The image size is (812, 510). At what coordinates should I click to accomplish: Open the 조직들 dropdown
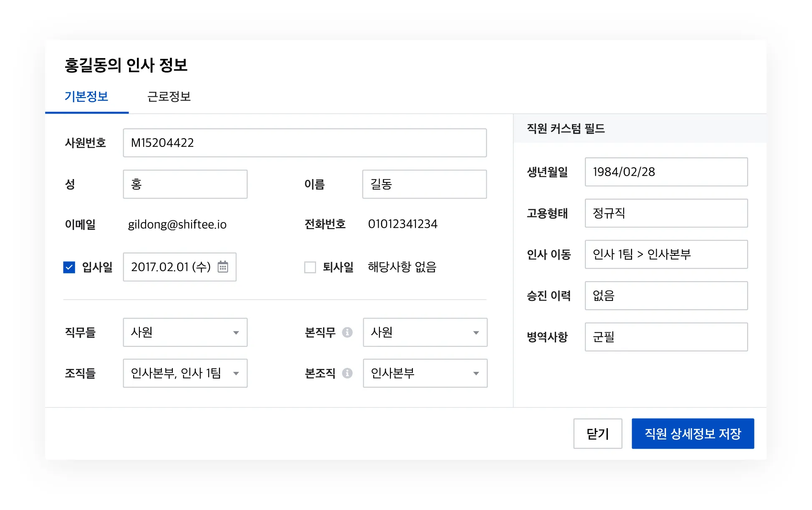(236, 374)
